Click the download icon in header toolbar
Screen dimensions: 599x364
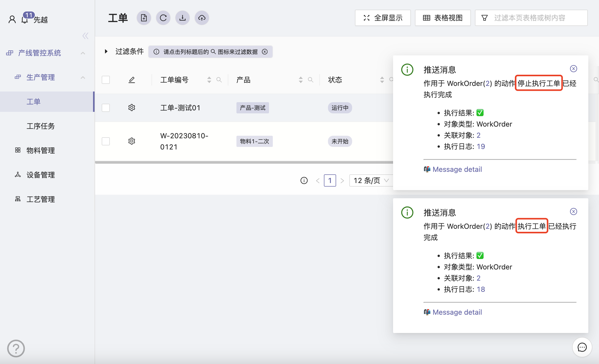tap(183, 18)
